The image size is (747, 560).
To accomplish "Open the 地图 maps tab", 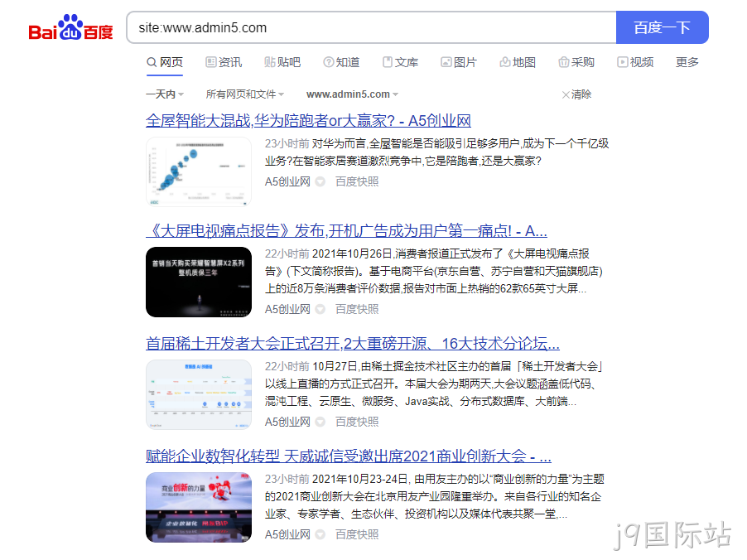I will coord(518,62).
